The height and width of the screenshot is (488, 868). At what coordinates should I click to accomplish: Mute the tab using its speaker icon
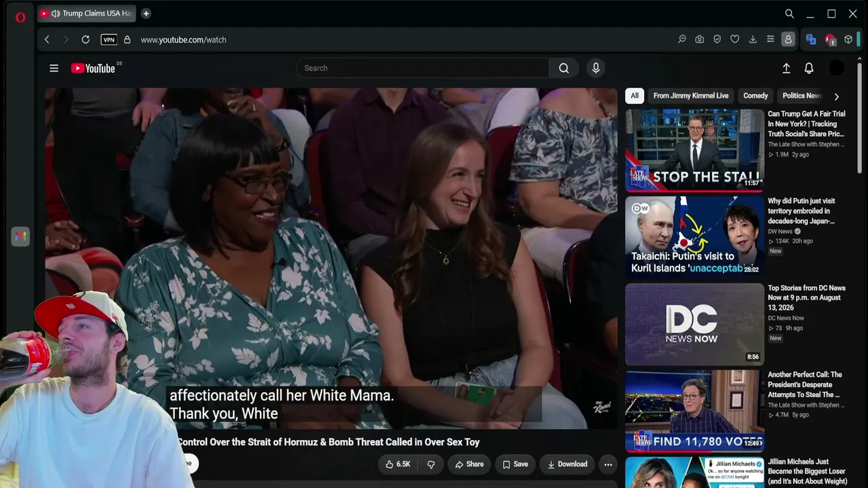tap(56, 14)
